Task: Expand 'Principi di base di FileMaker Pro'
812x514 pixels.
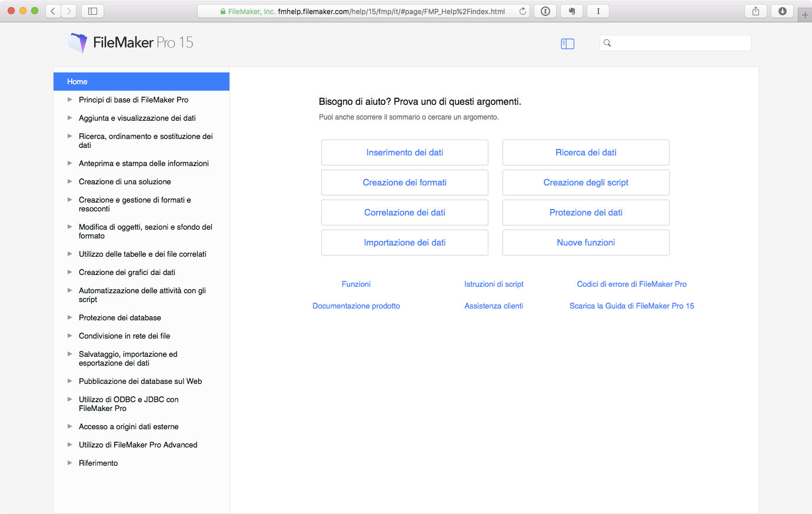Action: [70, 100]
